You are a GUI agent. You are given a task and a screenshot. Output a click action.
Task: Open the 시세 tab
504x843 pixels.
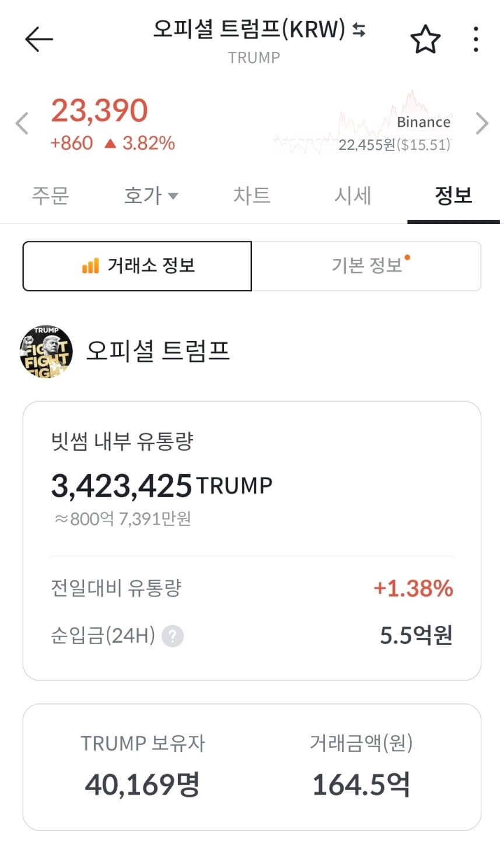(352, 196)
